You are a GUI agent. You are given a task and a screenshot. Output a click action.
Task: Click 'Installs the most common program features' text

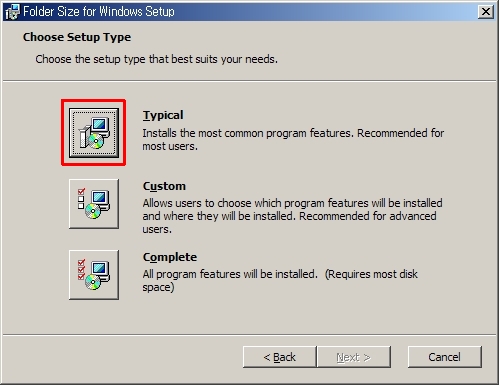pos(247,133)
